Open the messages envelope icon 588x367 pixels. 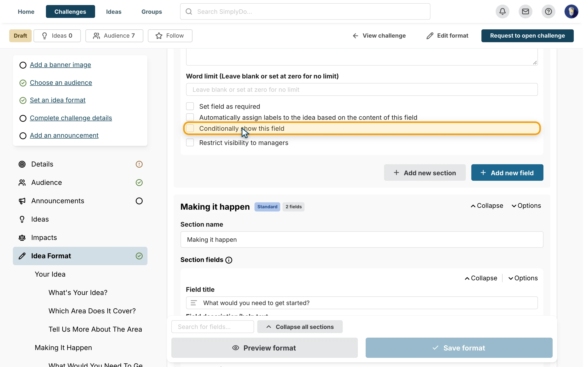click(525, 11)
